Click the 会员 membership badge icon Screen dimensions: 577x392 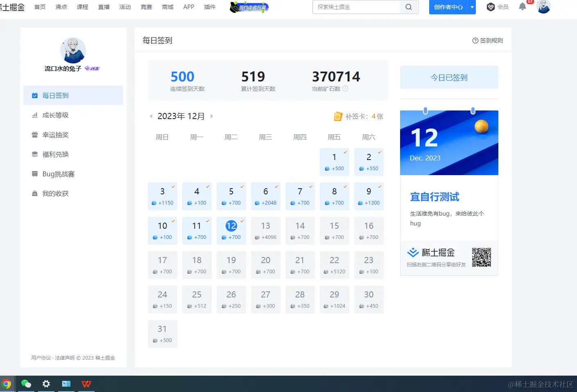(490, 7)
